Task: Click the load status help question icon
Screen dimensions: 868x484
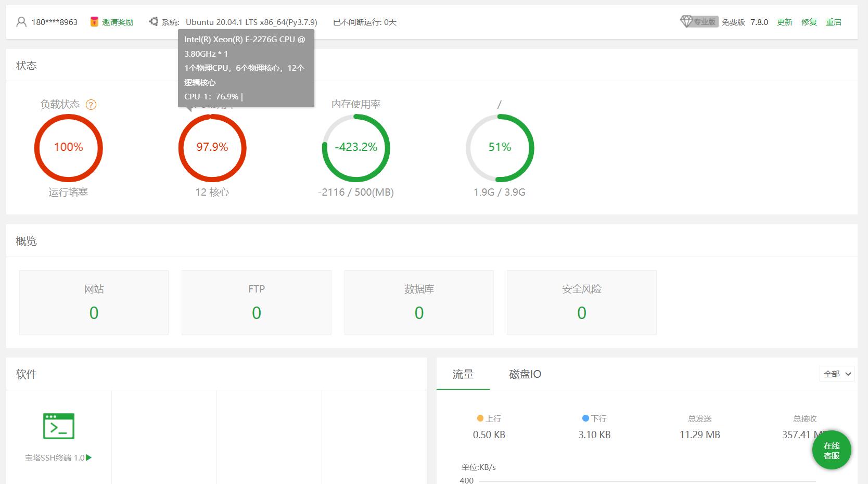Action: click(91, 105)
